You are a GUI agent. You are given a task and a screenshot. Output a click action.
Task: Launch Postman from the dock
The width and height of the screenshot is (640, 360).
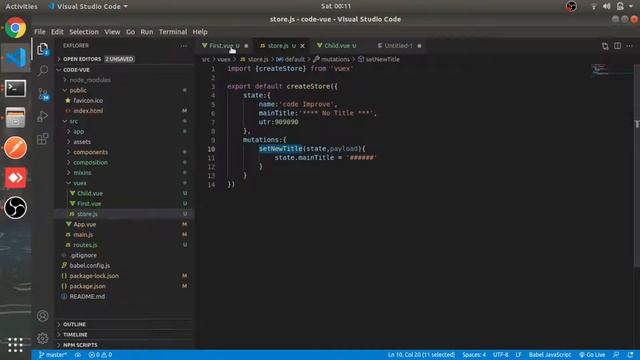[16, 148]
